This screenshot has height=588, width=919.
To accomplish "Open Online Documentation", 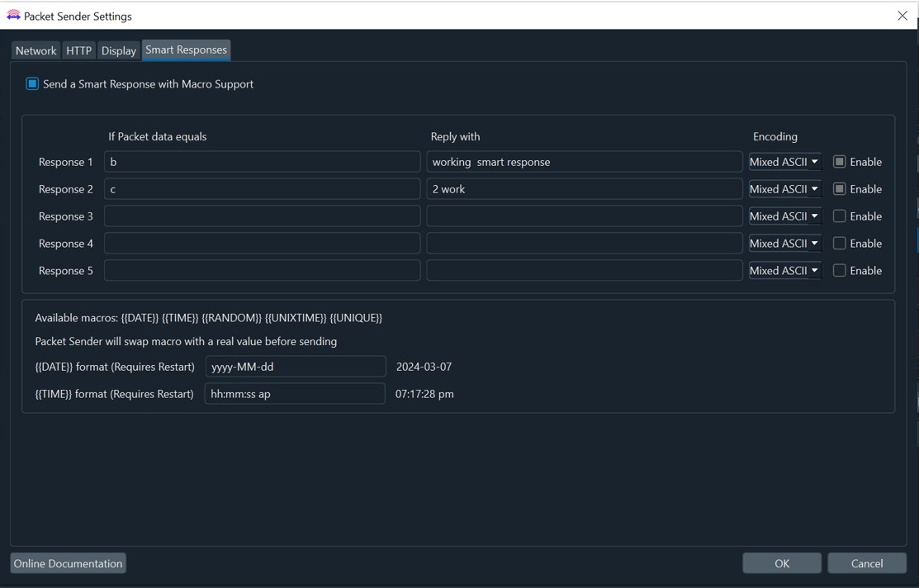I will click(68, 563).
